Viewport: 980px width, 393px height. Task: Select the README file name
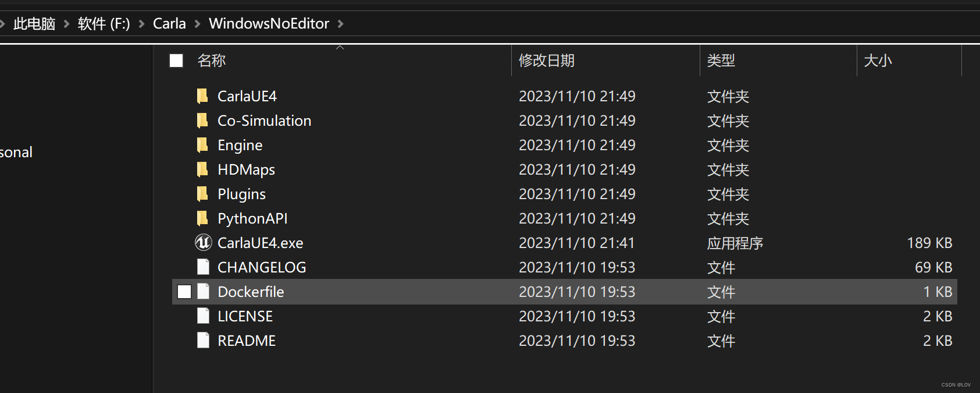247,341
